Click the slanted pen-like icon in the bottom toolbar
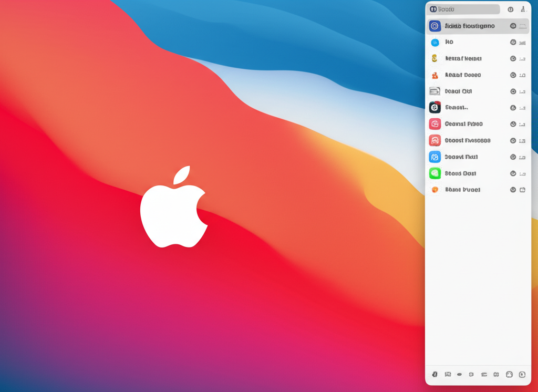Image resolution: width=538 pixels, height=392 pixels. 434,374
